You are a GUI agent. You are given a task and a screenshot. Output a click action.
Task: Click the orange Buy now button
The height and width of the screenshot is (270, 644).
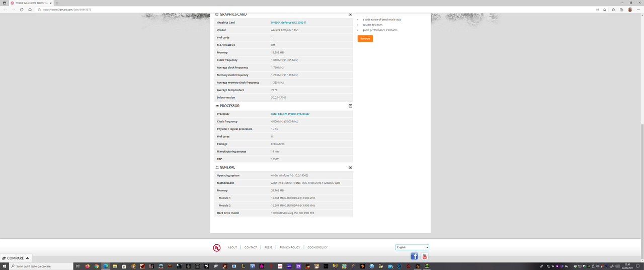click(365, 38)
